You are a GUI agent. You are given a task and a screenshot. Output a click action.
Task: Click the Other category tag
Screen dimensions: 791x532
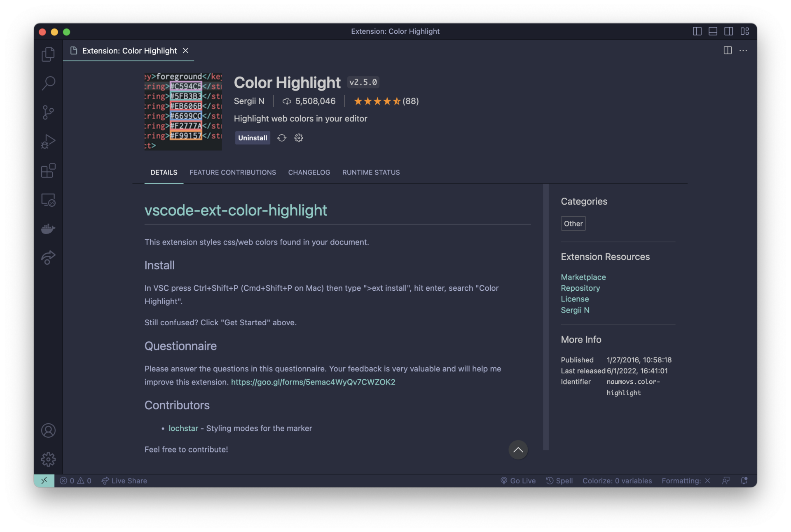tap(573, 224)
